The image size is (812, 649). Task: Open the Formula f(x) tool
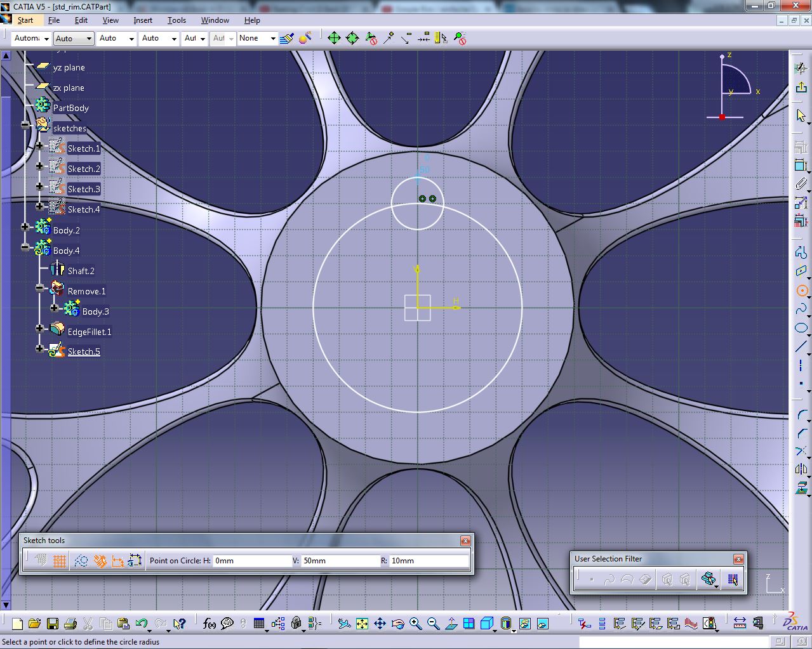[x=210, y=624]
